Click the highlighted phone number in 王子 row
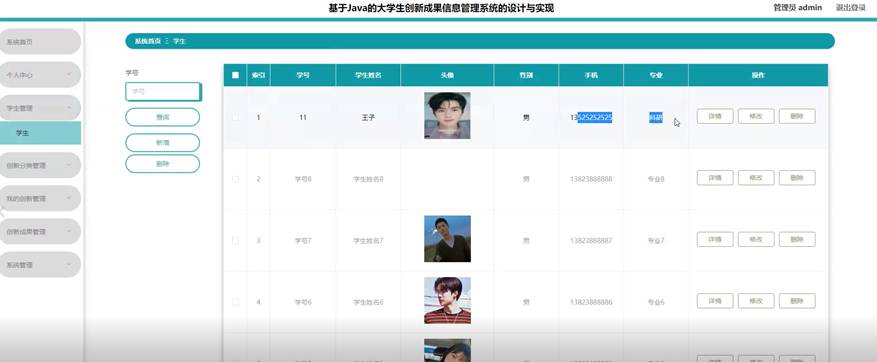Image resolution: width=877 pixels, height=362 pixels. (591, 117)
